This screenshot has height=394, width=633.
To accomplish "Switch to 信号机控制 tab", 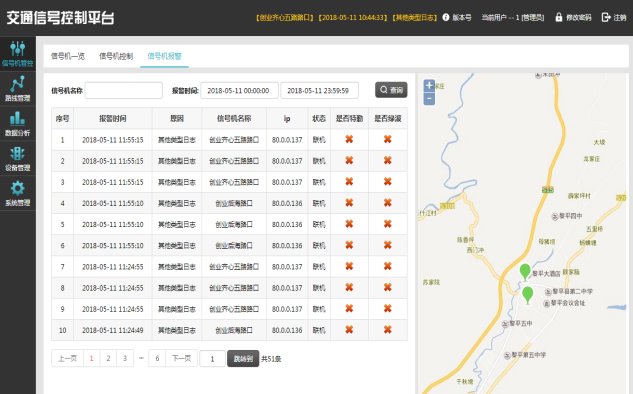I will tap(116, 56).
